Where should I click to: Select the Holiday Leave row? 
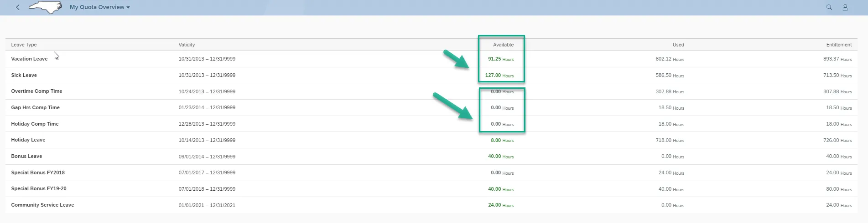click(x=28, y=140)
